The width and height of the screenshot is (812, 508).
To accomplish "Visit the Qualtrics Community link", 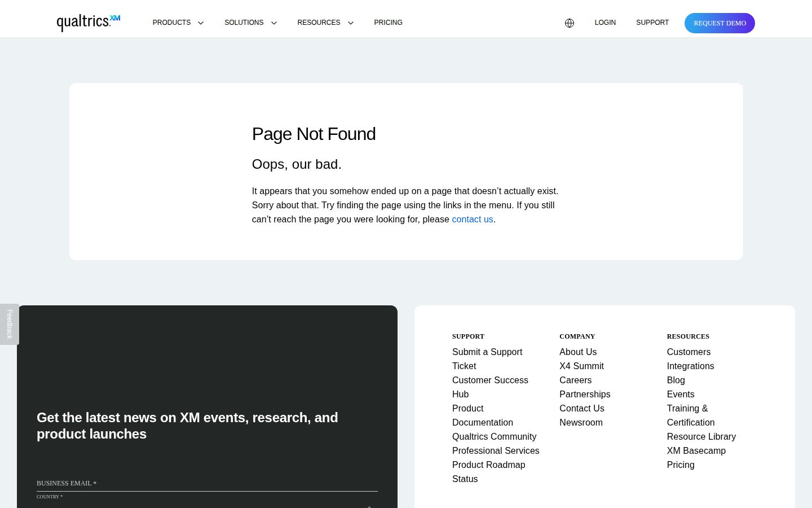I will [494, 436].
